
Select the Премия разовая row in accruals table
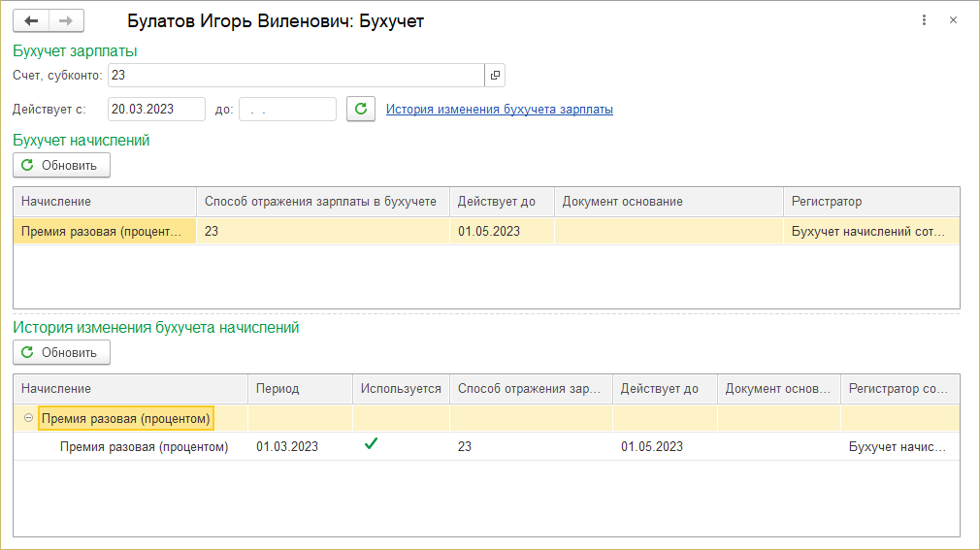tap(102, 231)
